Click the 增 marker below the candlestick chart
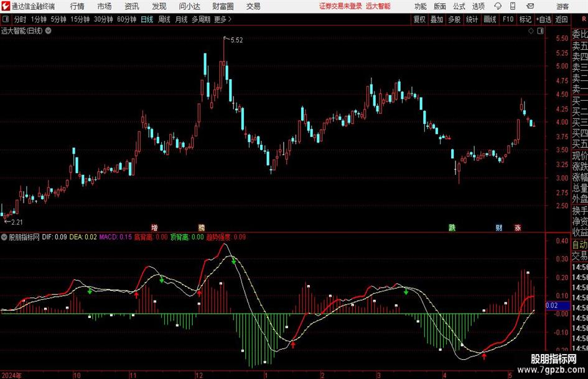 click(x=154, y=227)
